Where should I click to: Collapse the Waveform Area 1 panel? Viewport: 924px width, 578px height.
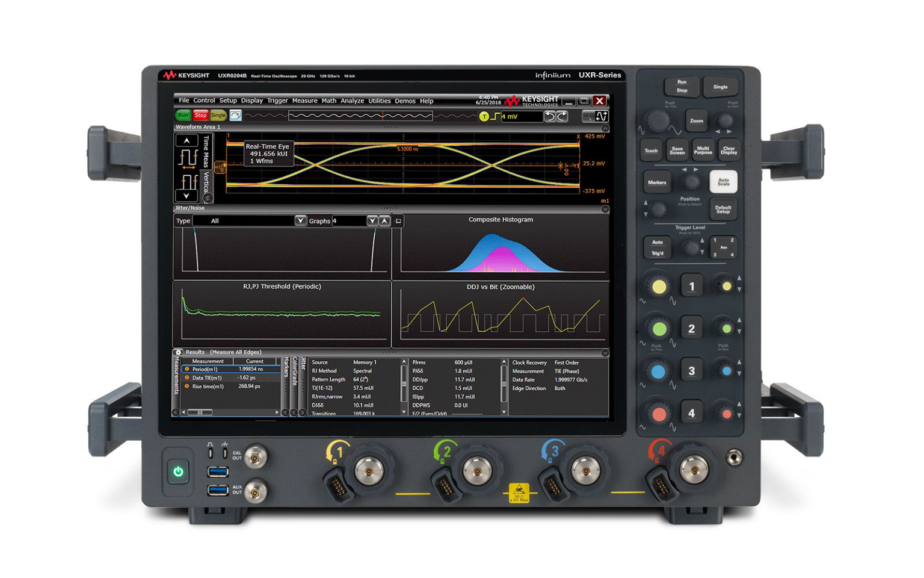pos(605,128)
